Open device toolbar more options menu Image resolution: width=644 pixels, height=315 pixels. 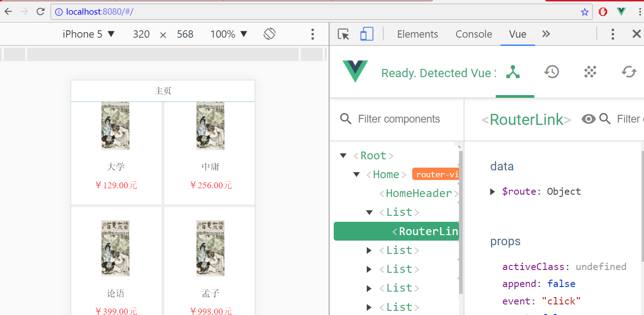pos(313,34)
